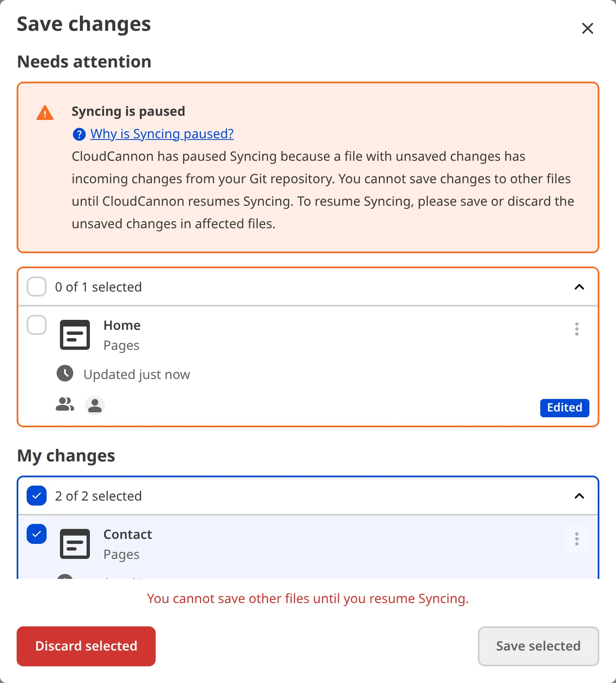Collapse the Needs attention file list chevron

(579, 287)
